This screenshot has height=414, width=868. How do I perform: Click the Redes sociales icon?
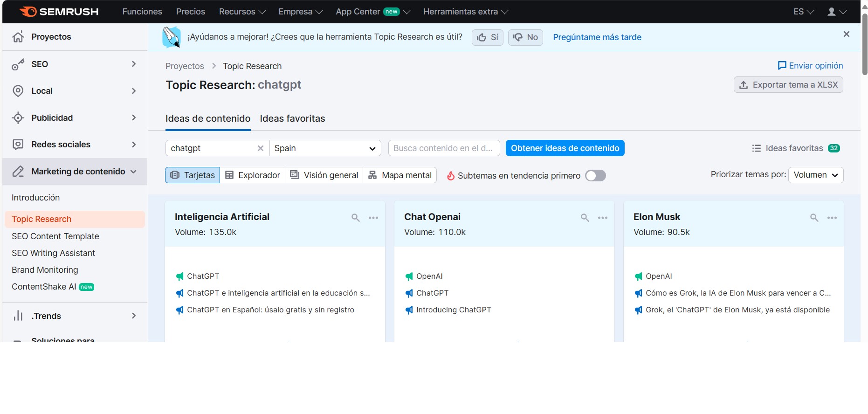pos(18,145)
